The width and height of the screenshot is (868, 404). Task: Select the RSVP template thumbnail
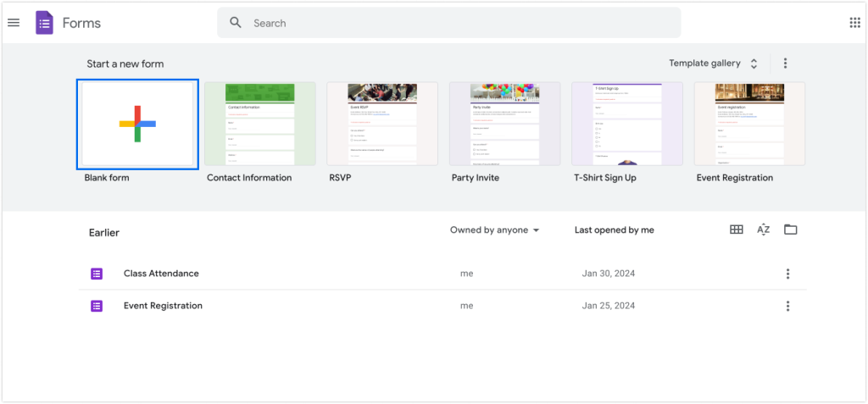pyautogui.click(x=382, y=124)
